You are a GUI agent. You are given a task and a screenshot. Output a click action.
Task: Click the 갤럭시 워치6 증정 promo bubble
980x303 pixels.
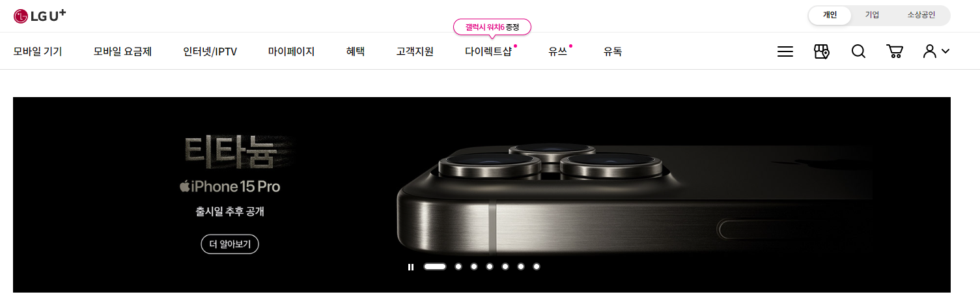(x=492, y=27)
